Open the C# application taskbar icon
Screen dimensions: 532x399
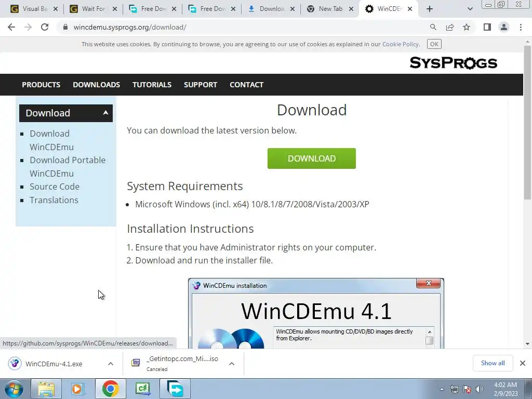point(142,389)
